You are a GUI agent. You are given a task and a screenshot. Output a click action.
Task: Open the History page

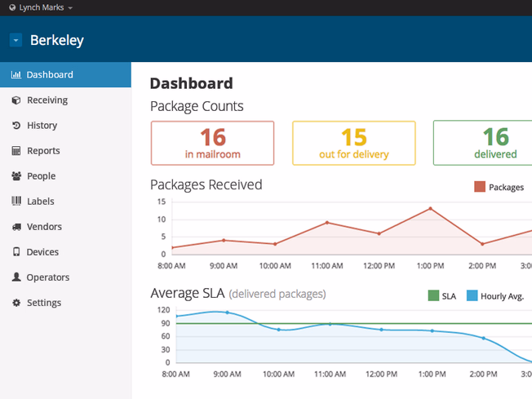click(x=42, y=126)
